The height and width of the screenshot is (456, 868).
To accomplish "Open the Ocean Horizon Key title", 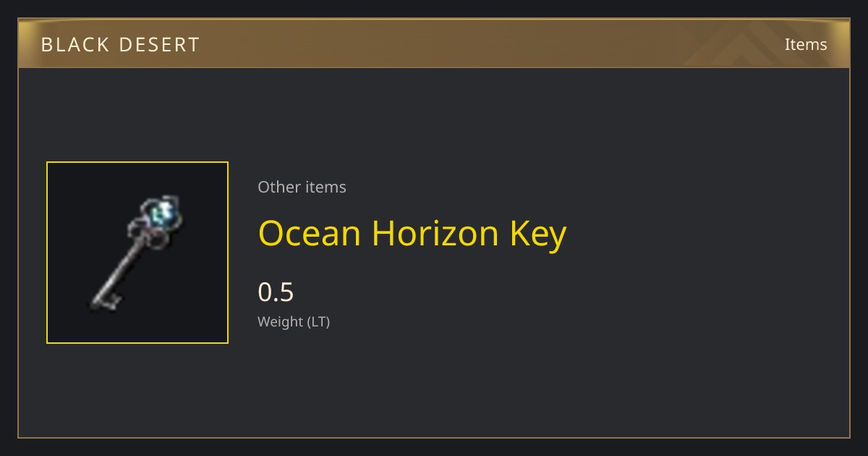I will [x=412, y=234].
